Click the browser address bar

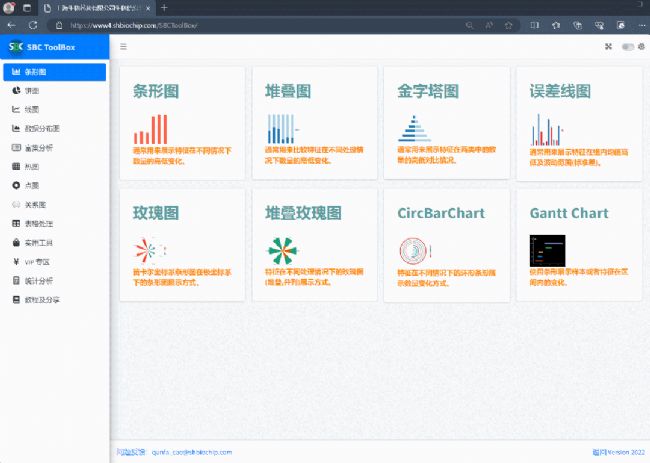click(x=250, y=23)
